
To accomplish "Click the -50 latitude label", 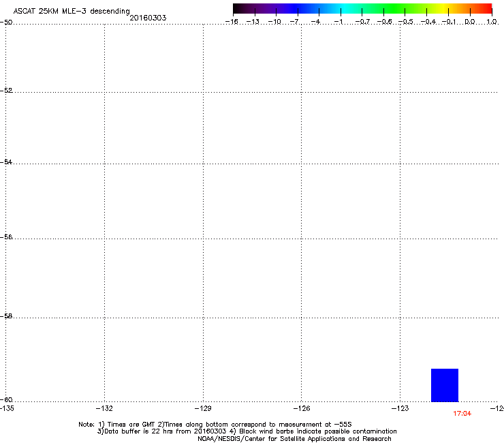I will tap(6, 22).
